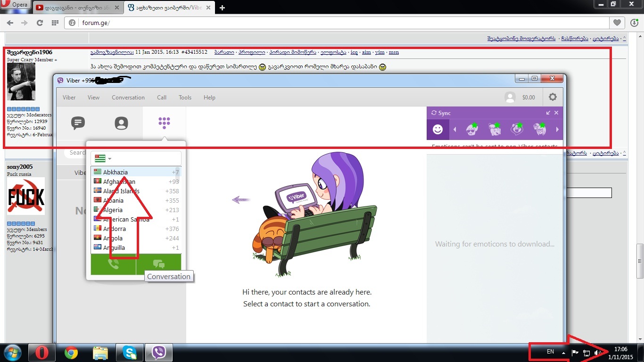Open the Tools menu in Viber
Viewport: 644px width, 362px height.
pos(185,98)
